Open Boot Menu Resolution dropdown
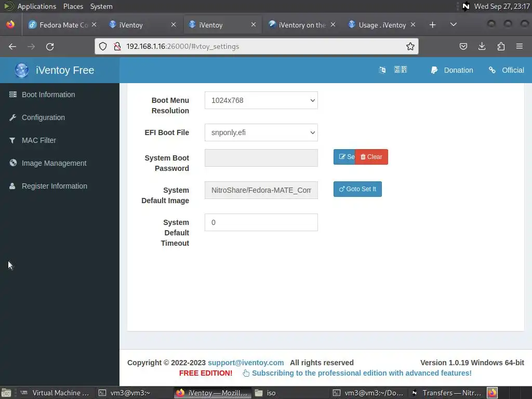 pyautogui.click(x=261, y=100)
